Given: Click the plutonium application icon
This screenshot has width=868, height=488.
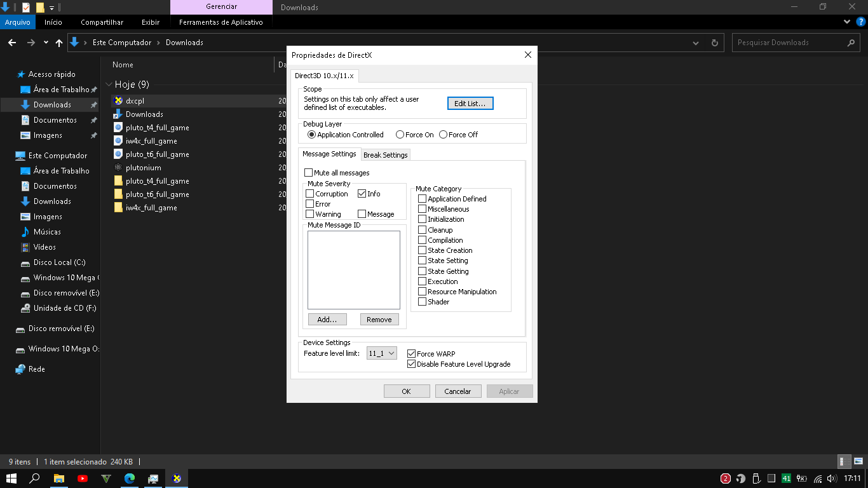Looking at the screenshot, I should 118,167.
